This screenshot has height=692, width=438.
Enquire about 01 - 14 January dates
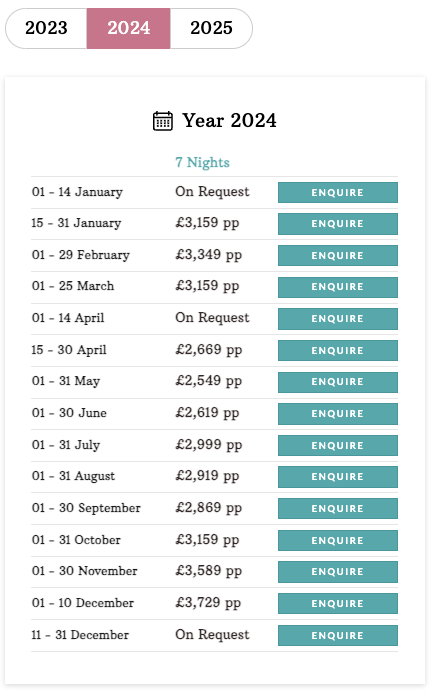point(338,192)
